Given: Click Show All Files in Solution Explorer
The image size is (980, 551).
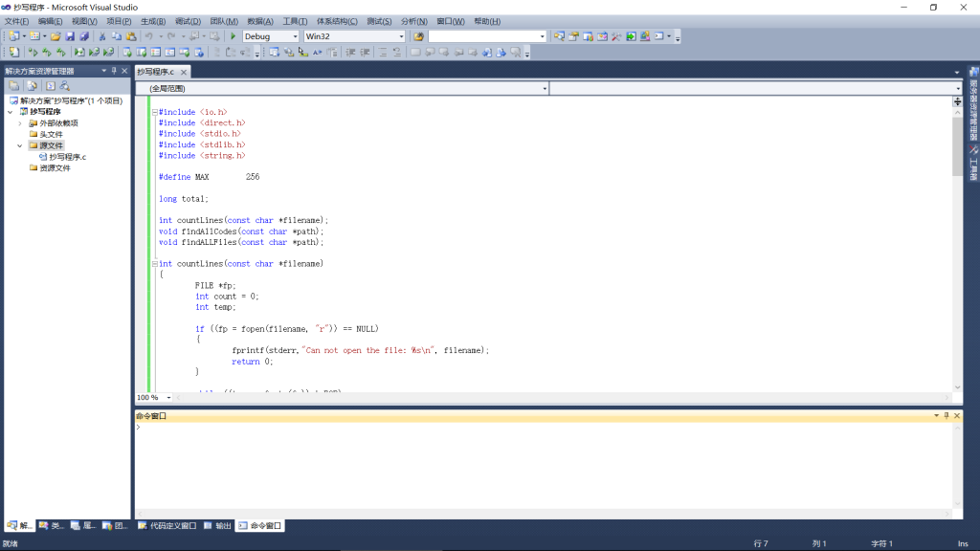Looking at the screenshot, I should coord(32,85).
